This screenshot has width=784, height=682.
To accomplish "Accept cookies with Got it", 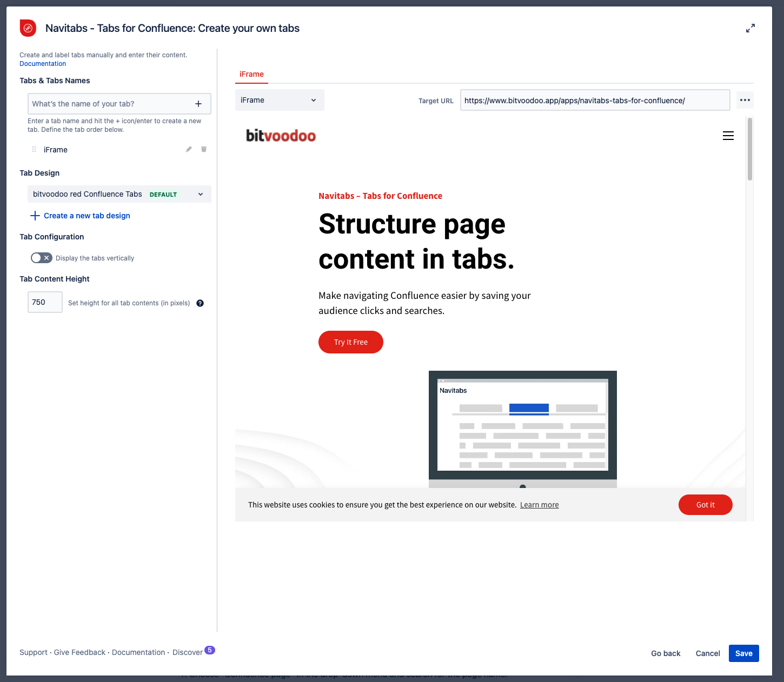I will pos(706,505).
